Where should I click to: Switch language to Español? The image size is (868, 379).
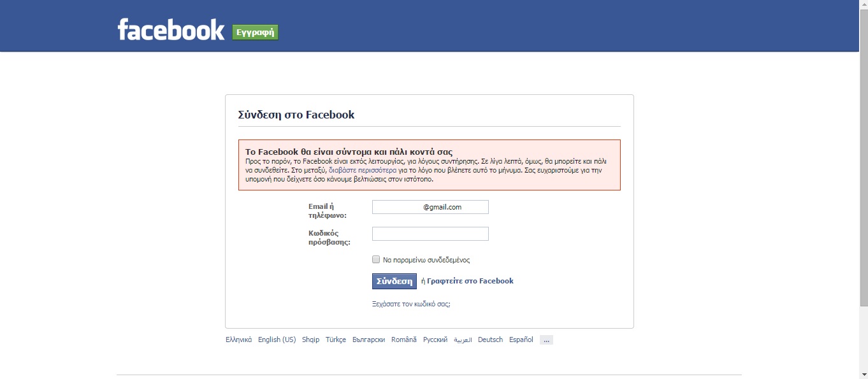pyautogui.click(x=521, y=340)
